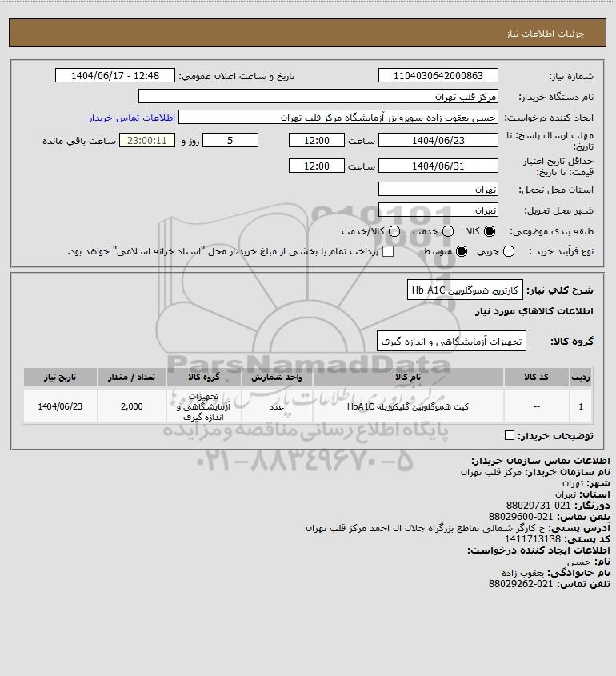
Task: Click the response deadline date 1404/06/23 field
Action: point(438,141)
